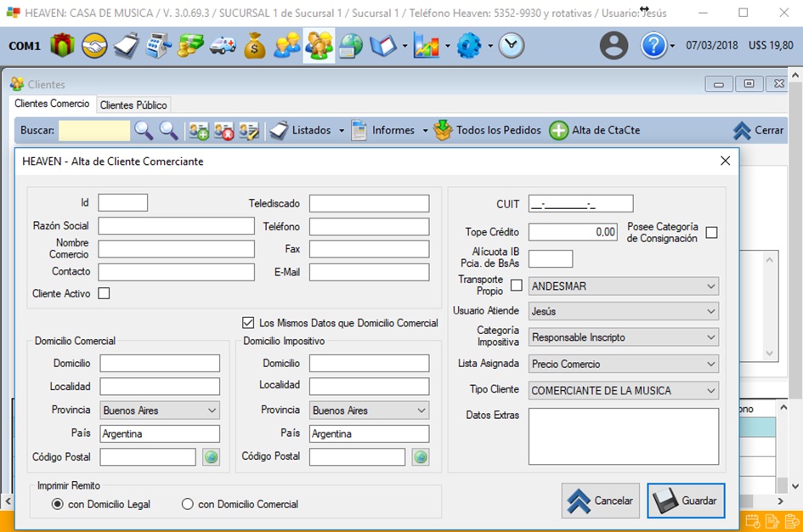Open the cash register icon
Viewport: 803px width, 532px height.
coord(158,46)
